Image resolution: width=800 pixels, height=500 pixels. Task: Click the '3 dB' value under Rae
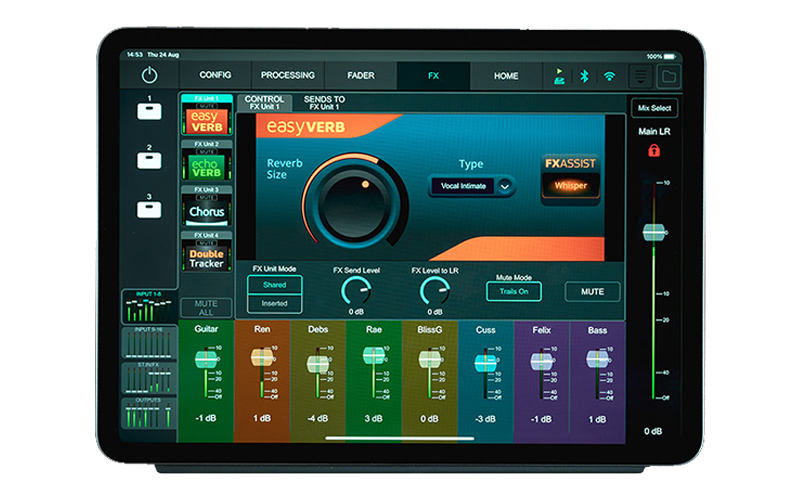point(373,418)
